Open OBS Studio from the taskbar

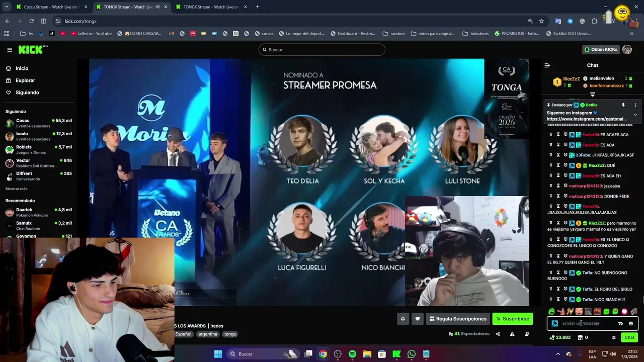pyautogui.click(x=338, y=354)
